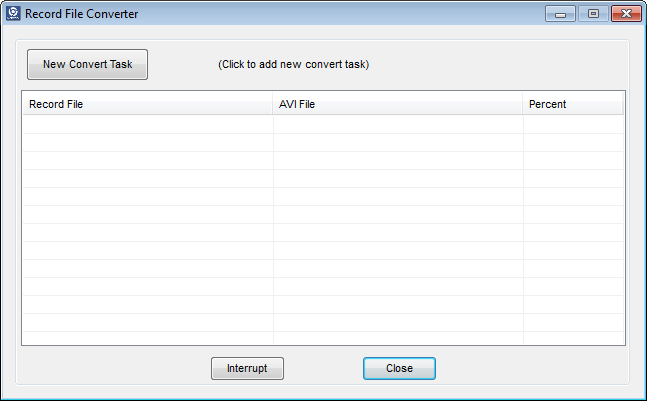Sort by the AVI File column header

click(x=398, y=104)
